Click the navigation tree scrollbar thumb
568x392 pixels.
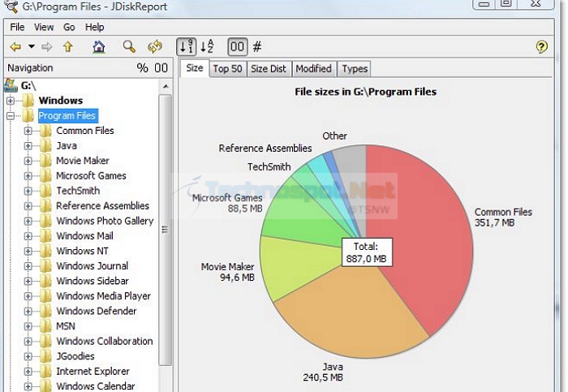166,230
